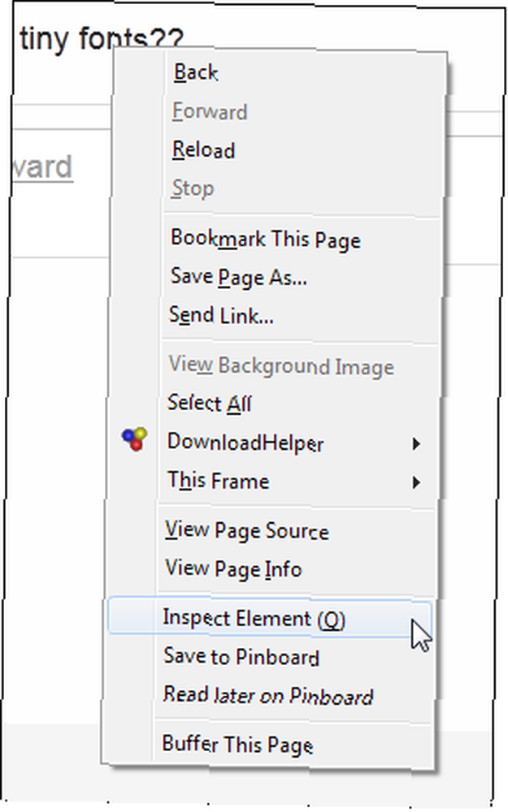The image size is (508, 812).
Task: Choose Select All from the menu
Action: (210, 403)
